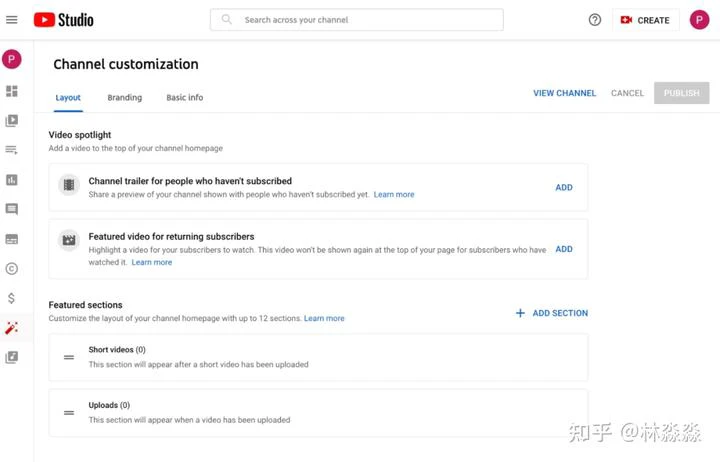Viewport: 720px width, 462px height.
Task: Click the CREATE button
Action: click(x=645, y=20)
